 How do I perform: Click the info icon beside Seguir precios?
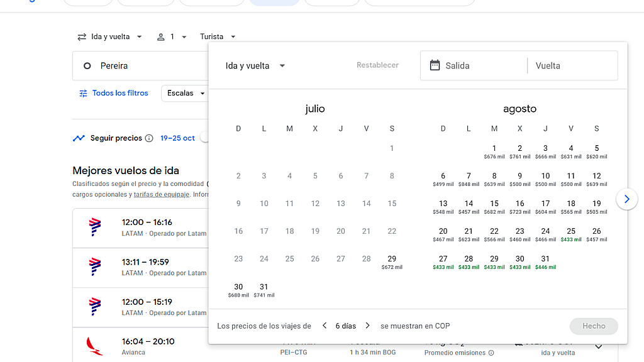click(x=149, y=138)
